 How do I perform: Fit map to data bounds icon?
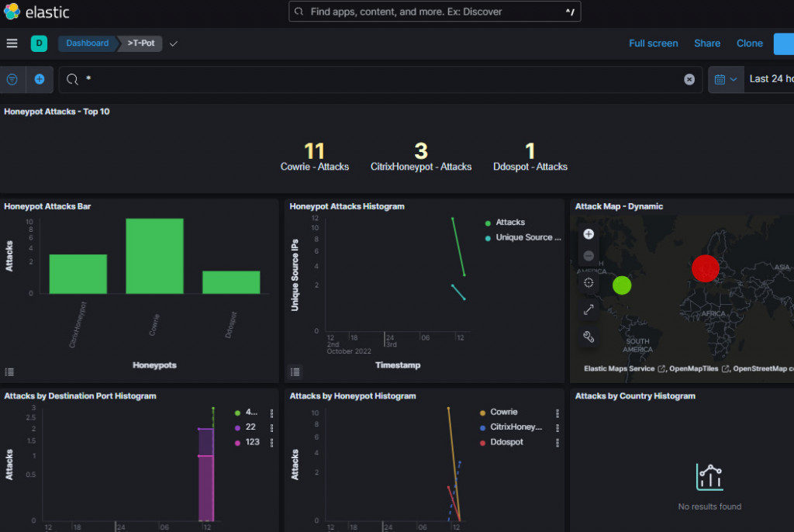[x=589, y=283]
